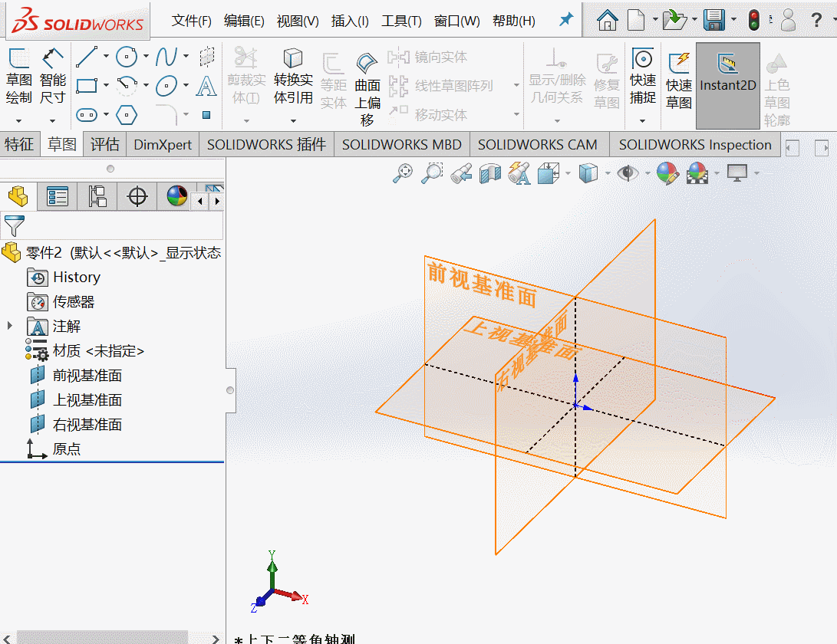This screenshot has height=644, width=837.
Task: Select the Circle sketch tool
Action: [127, 57]
